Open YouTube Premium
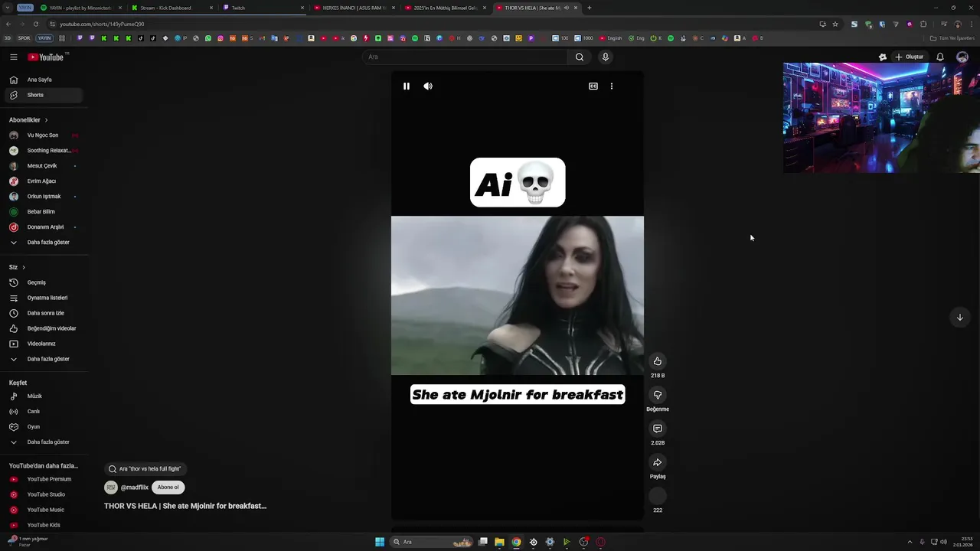 (x=44, y=479)
